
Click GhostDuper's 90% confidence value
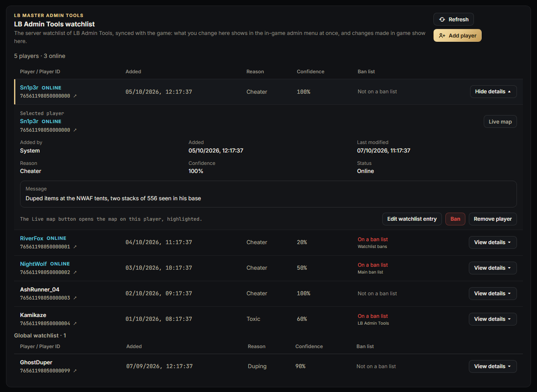tap(300, 366)
